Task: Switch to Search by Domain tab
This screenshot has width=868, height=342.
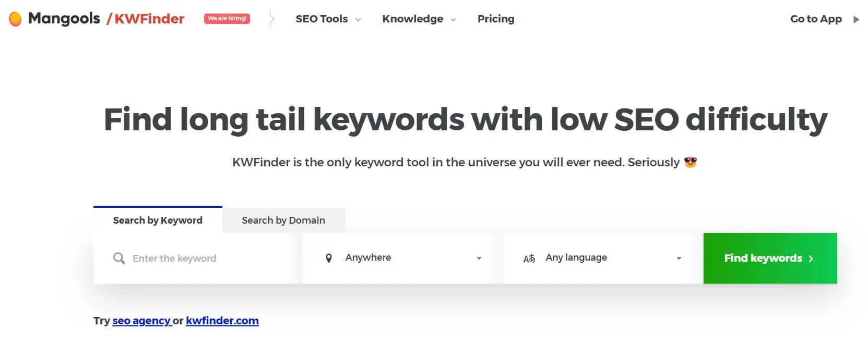Action: tap(283, 221)
